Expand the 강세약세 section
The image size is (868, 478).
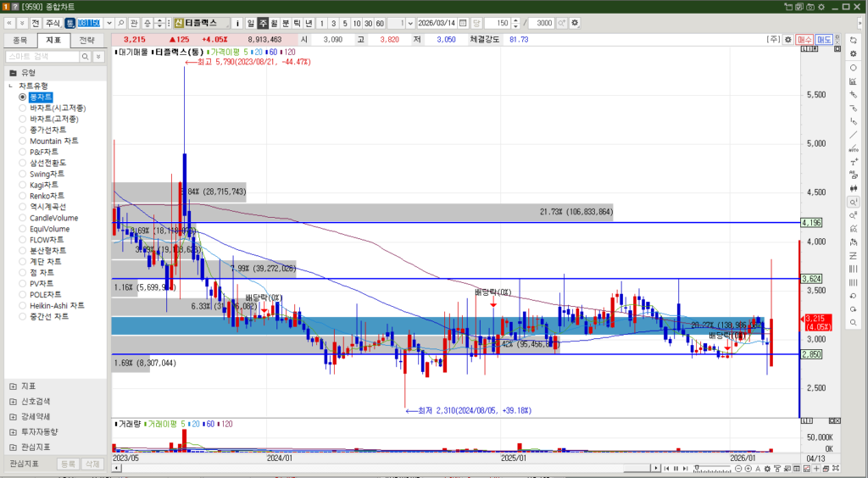click(13, 417)
